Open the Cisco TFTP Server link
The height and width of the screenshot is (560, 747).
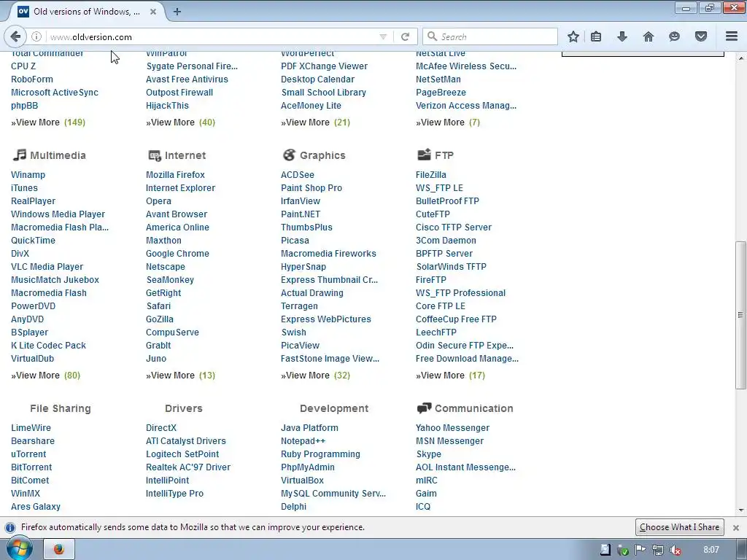pyautogui.click(x=454, y=227)
